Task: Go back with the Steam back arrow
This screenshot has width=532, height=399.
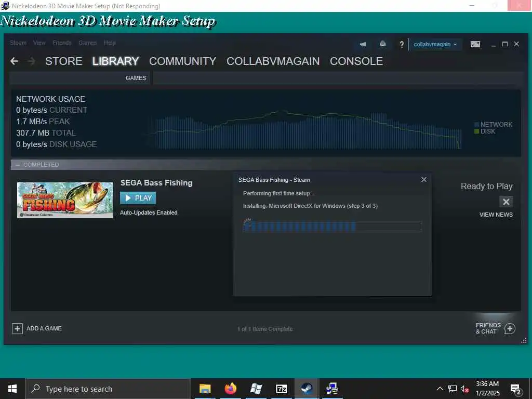Action: tap(14, 61)
